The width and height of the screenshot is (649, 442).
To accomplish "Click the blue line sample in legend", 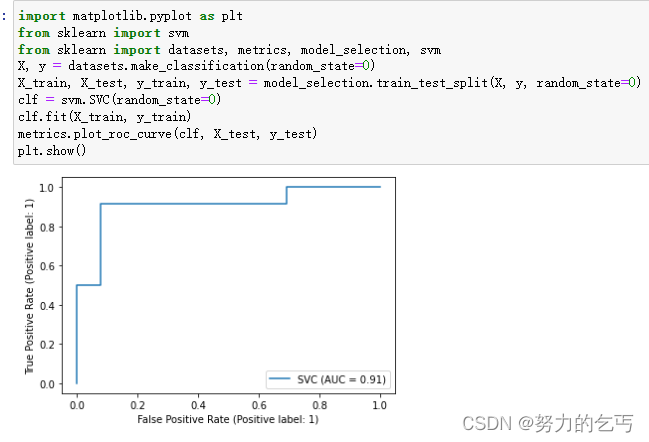I will click(x=279, y=379).
